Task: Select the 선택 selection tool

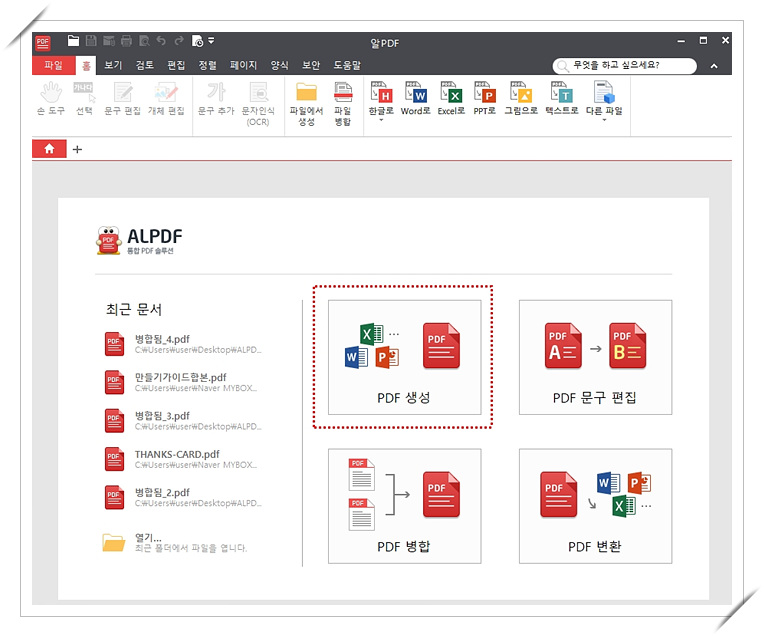Action: tap(84, 99)
